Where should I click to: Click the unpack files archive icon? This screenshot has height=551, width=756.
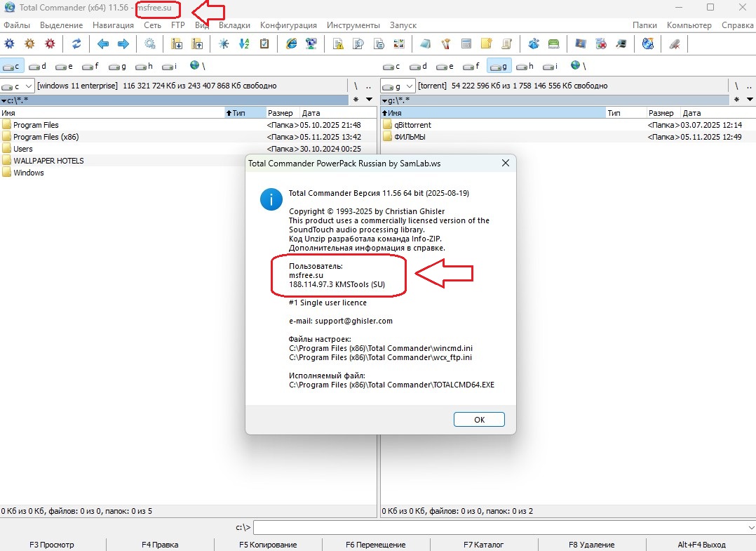tap(197, 44)
